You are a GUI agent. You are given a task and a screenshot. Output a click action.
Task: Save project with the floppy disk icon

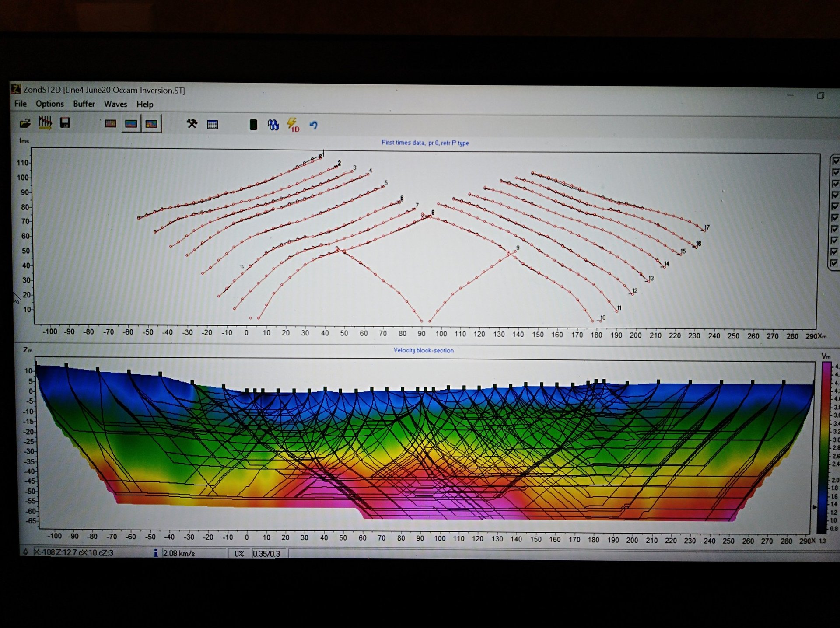coord(65,123)
